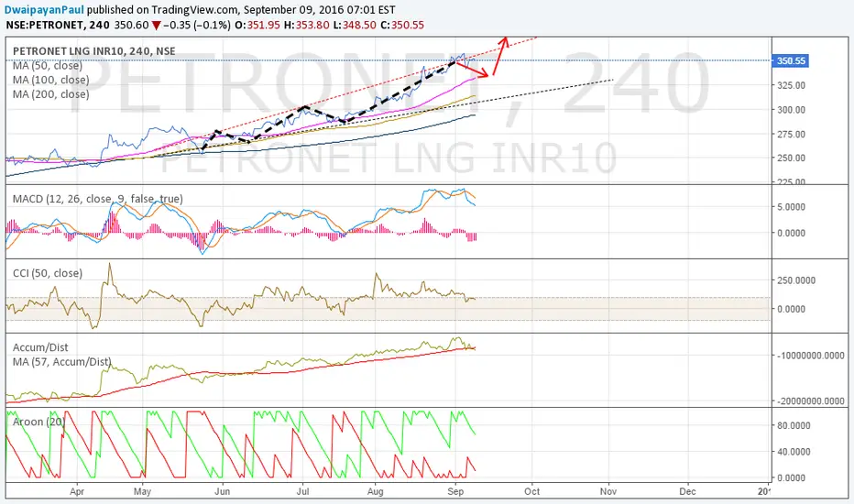
Task: Click the red down-triangle price change indicator
Action: click(157, 26)
